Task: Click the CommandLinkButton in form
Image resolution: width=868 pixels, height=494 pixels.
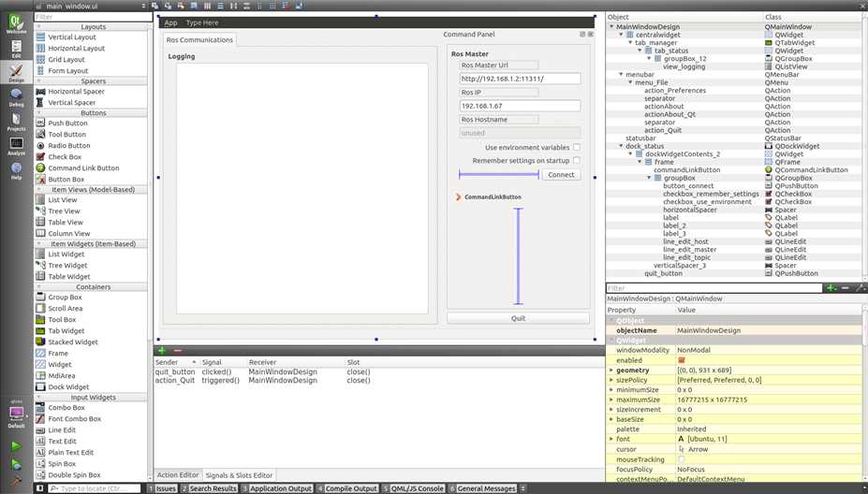Action: [x=489, y=196]
